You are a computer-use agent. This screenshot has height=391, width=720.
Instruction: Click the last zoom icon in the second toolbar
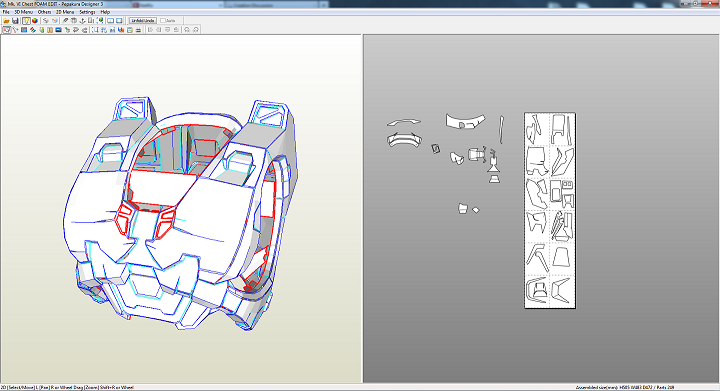[196, 30]
